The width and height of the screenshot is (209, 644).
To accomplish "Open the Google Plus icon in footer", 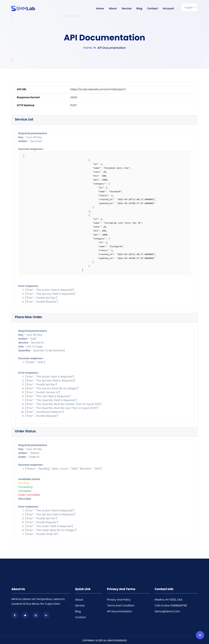I will click(46, 615).
